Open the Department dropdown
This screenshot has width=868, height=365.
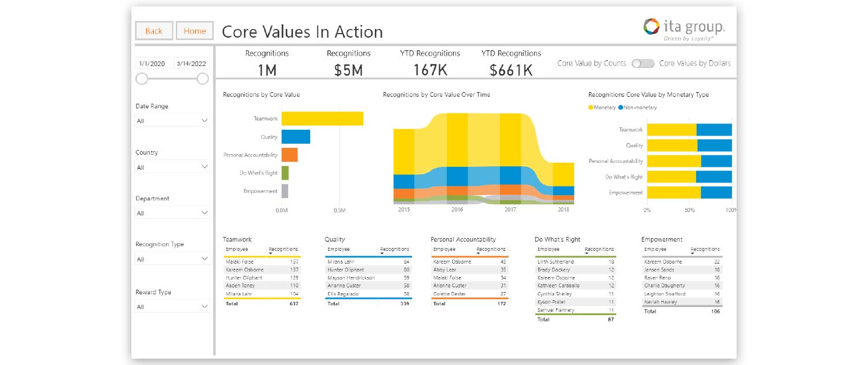[x=171, y=213]
